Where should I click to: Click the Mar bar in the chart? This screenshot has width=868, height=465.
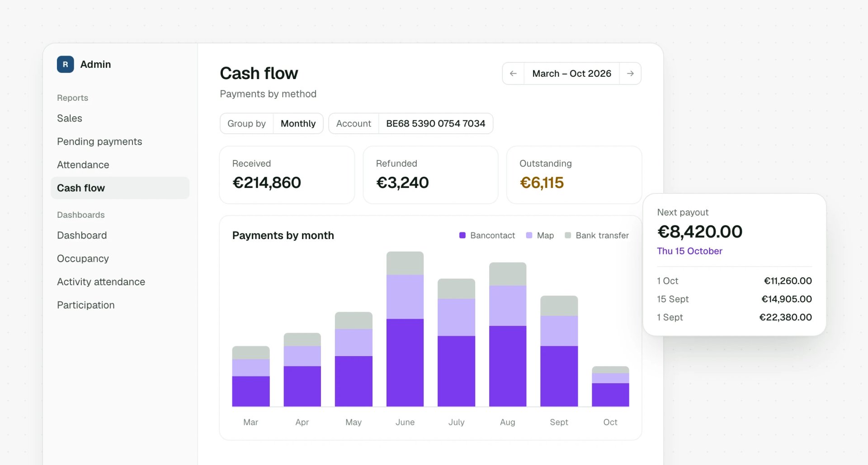coord(251,376)
